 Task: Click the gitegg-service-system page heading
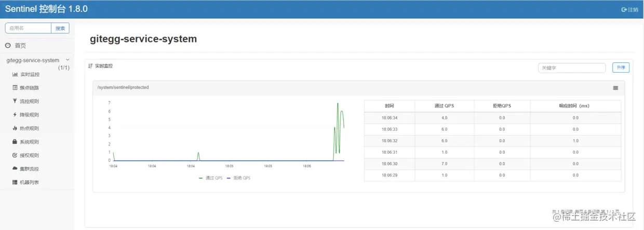click(x=143, y=39)
